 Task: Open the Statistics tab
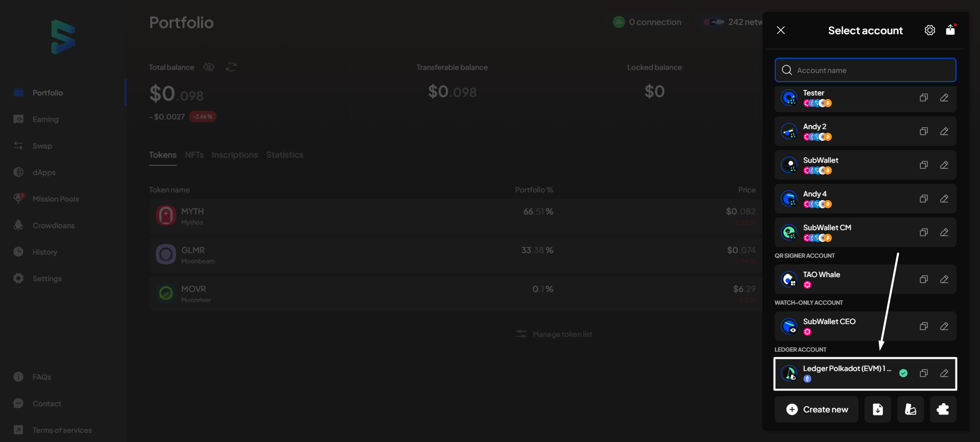coord(284,155)
